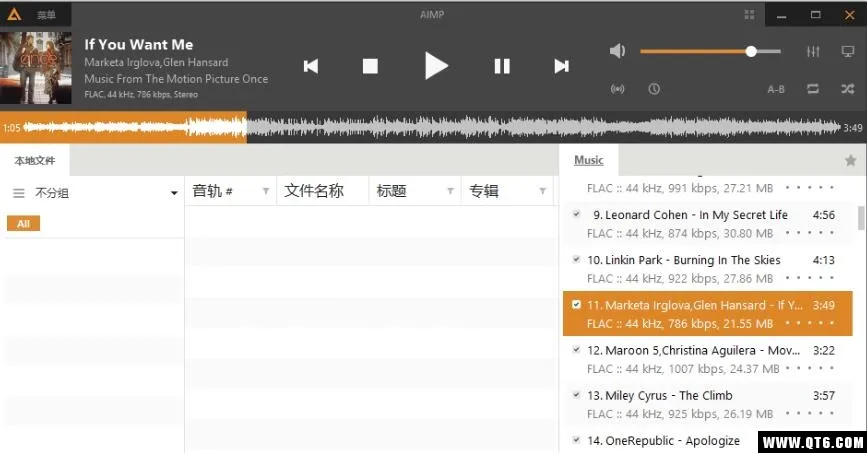Mute audio with the speaker icon

pos(617,51)
